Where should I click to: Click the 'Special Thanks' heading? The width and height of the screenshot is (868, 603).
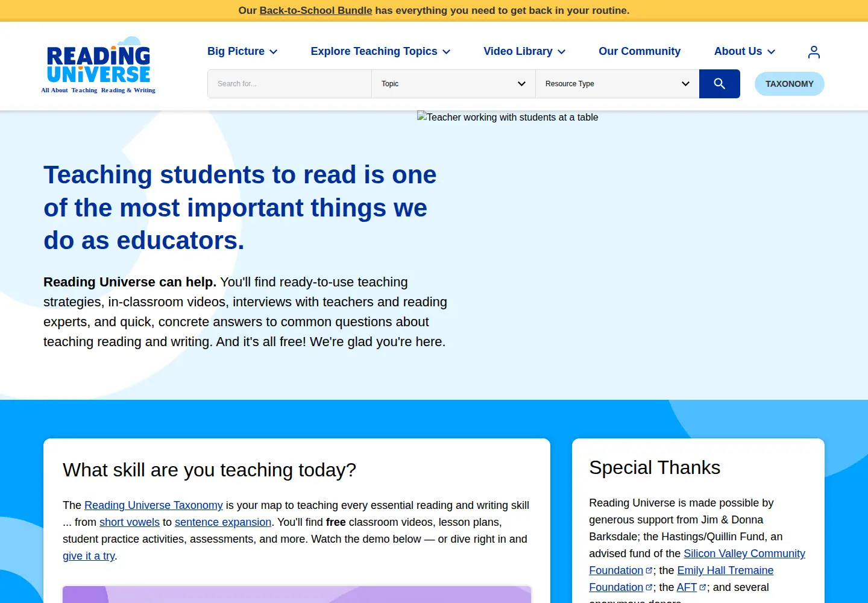click(x=655, y=467)
